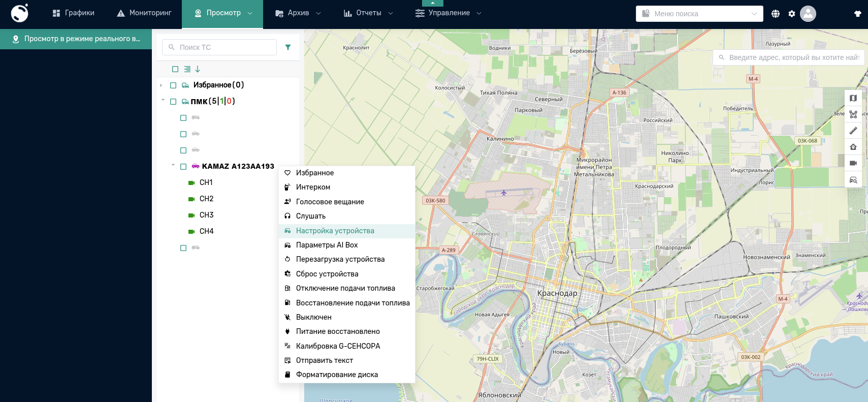The height and width of the screenshot is (402, 868).
Task: Choose Настройка устройства from context menu
Action: coord(335,231)
